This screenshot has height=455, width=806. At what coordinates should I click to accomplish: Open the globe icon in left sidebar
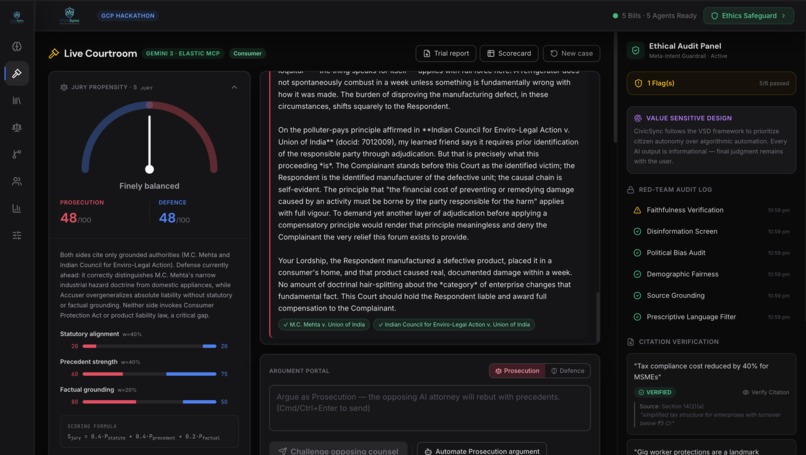coord(17,46)
